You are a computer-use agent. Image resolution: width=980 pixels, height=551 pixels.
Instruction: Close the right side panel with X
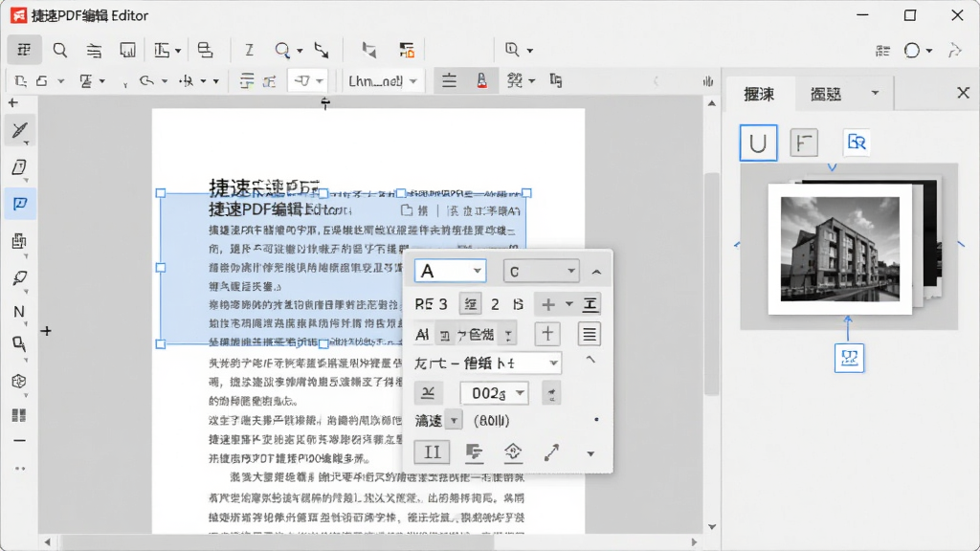coord(963,93)
